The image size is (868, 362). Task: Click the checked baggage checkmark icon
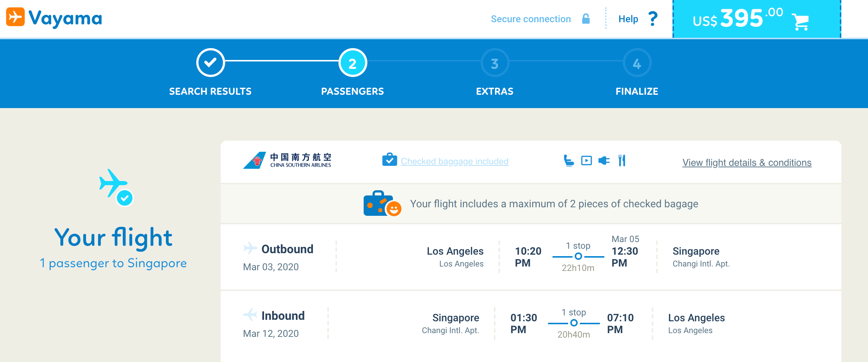point(390,160)
